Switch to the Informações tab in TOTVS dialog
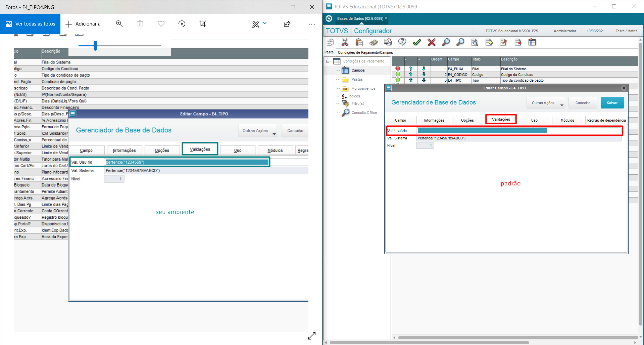Screen dimensions: 644x345 click(434, 120)
